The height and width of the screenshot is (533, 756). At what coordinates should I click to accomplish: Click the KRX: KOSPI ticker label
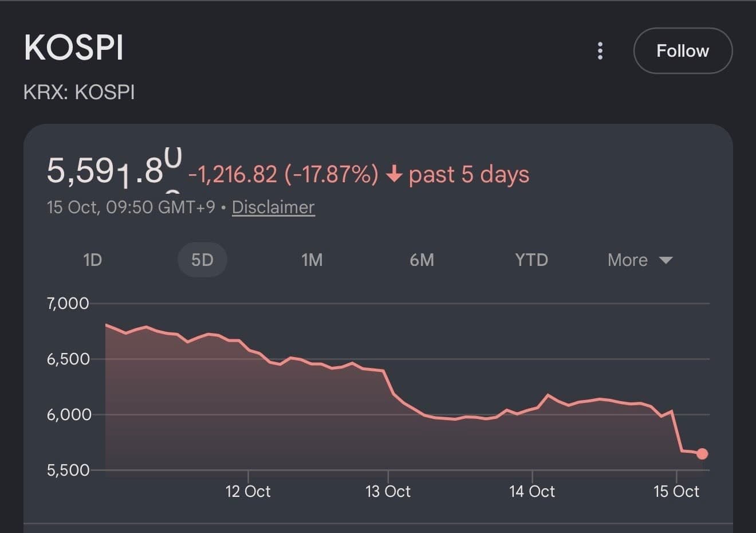pyautogui.click(x=79, y=92)
